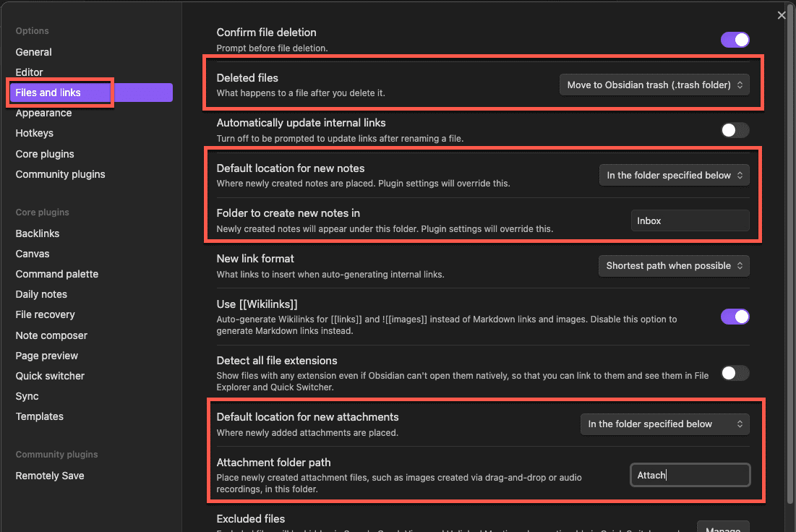Select the Templates core plugin settings
Screen dimensions: 796x532
40,416
